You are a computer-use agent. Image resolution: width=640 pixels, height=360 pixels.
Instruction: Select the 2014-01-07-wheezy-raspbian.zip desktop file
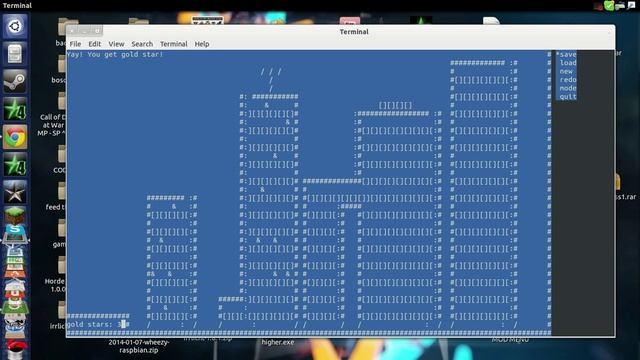click(139, 346)
